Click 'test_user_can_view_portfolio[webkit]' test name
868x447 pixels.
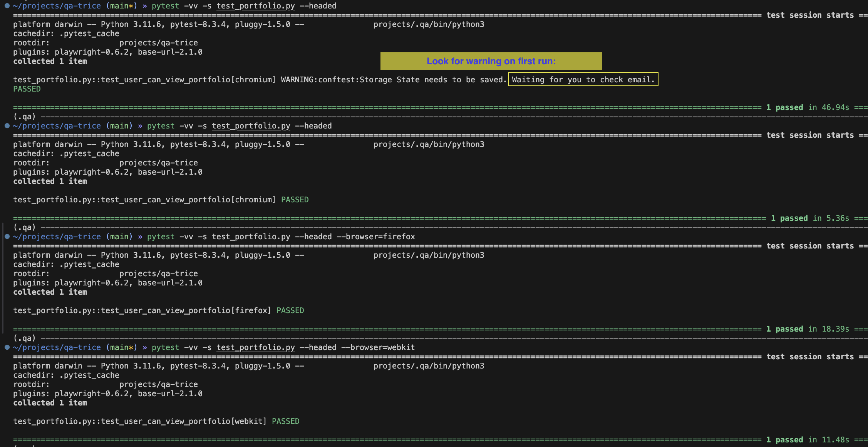point(184,421)
